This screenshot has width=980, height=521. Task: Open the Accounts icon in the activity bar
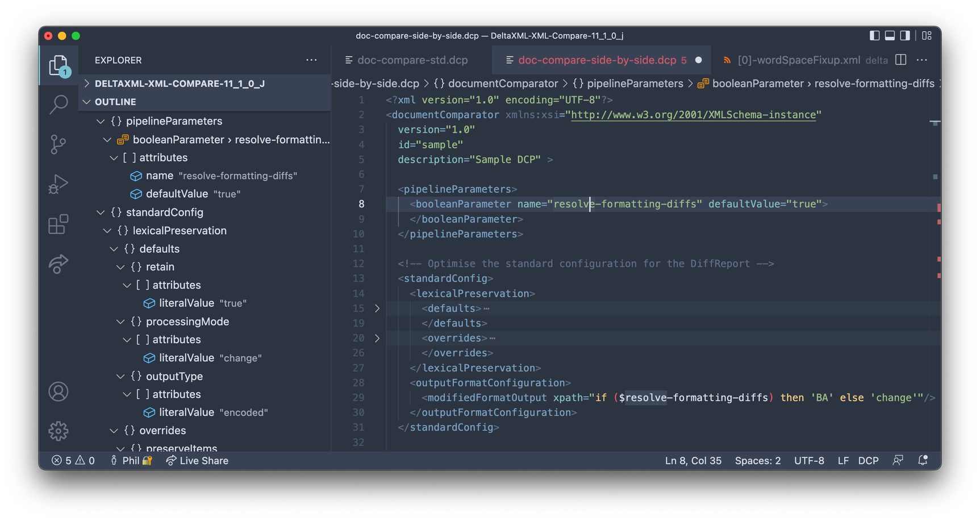click(x=58, y=391)
